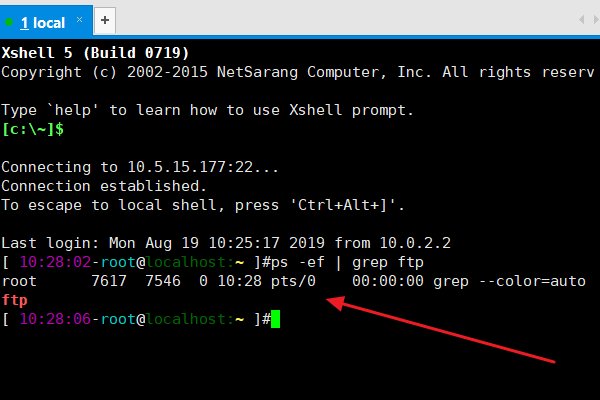Viewport: 600px width, 400px height.
Task: Click the green connection status dot
Action: tap(10, 20)
